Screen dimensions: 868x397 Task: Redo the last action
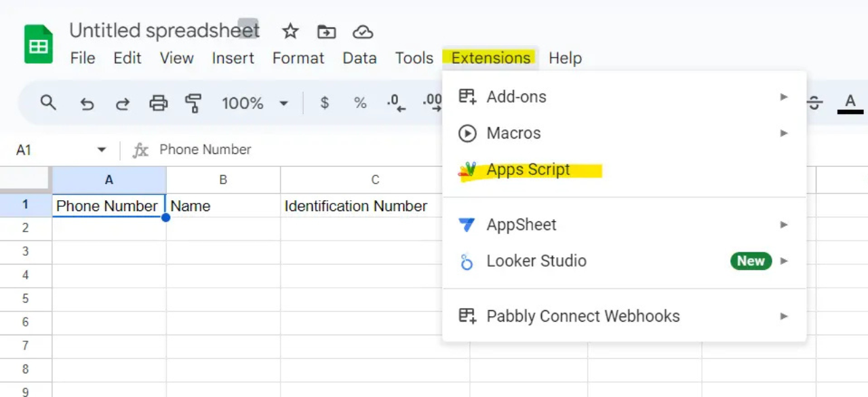[122, 103]
